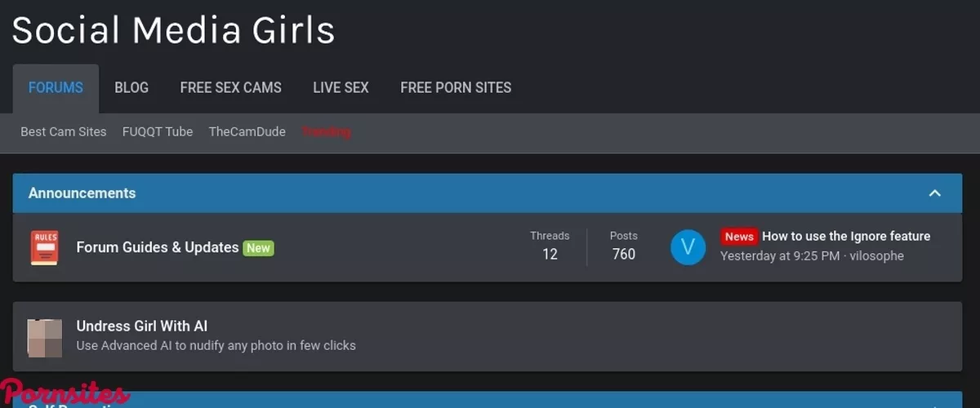This screenshot has width=980, height=408.
Task: Click the Social Media Girls site title
Action: tap(173, 31)
